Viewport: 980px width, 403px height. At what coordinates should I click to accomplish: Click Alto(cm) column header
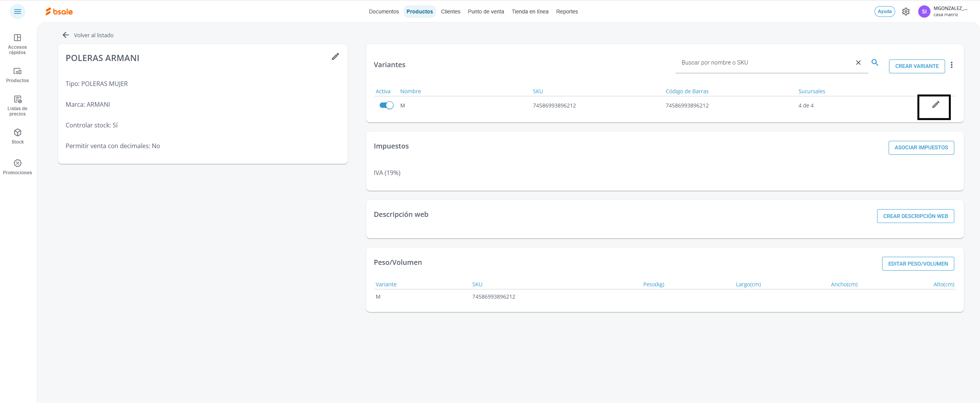click(x=944, y=284)
